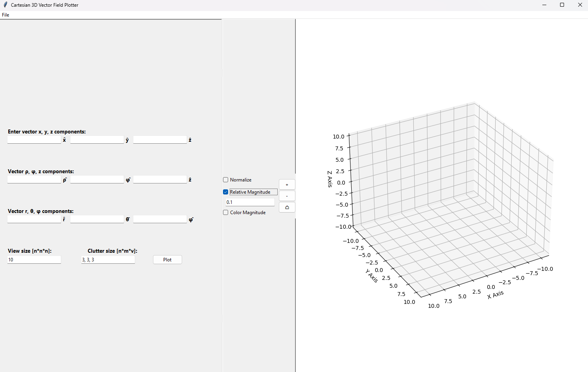Image resolution: width=588 pixels, height=372 pixels.
Task: Select the spherical θ component input
Action: point(97,219)
